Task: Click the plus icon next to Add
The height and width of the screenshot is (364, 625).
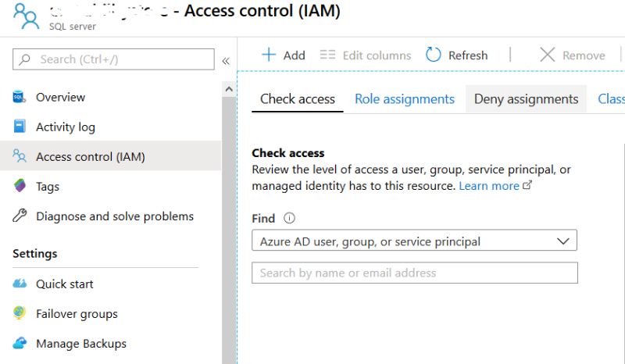Action: pos(269,55)
